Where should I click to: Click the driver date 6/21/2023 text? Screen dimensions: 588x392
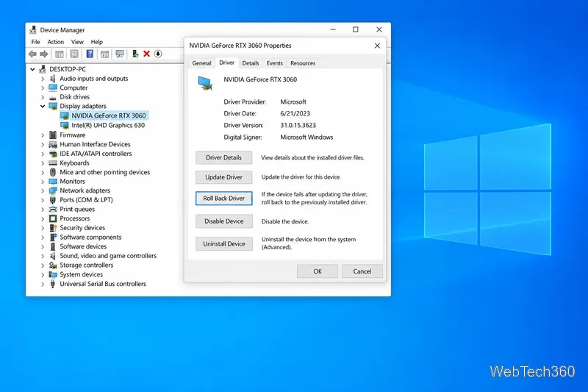295,113
